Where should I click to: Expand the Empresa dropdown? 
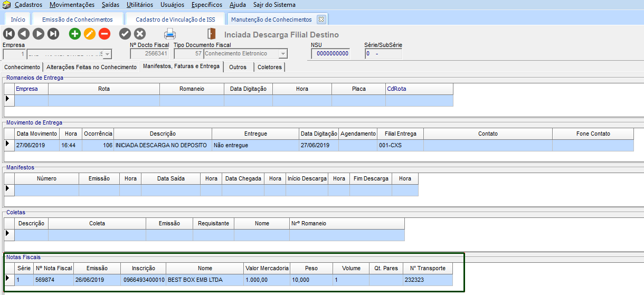coord(107,54)
